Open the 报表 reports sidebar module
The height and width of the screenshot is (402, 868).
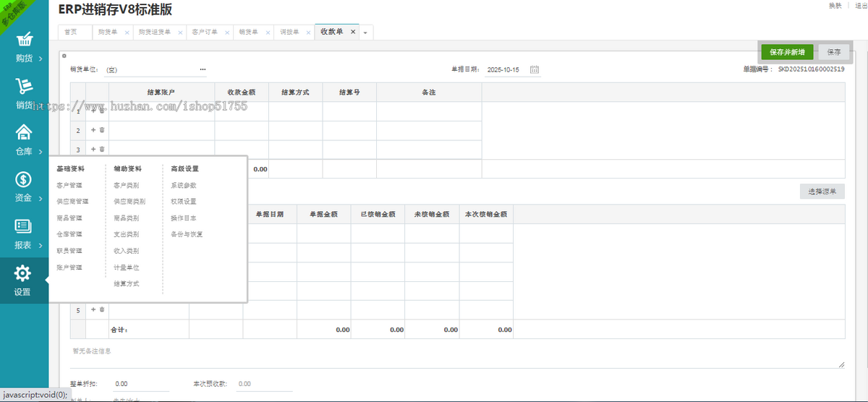(24, 234)
